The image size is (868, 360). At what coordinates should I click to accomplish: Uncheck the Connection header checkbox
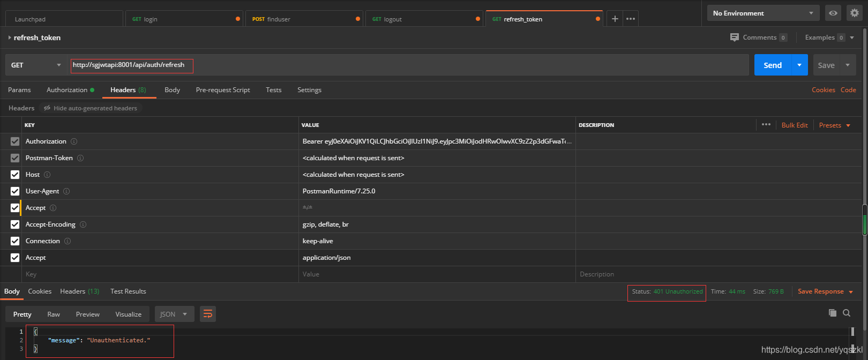(15, 241)
